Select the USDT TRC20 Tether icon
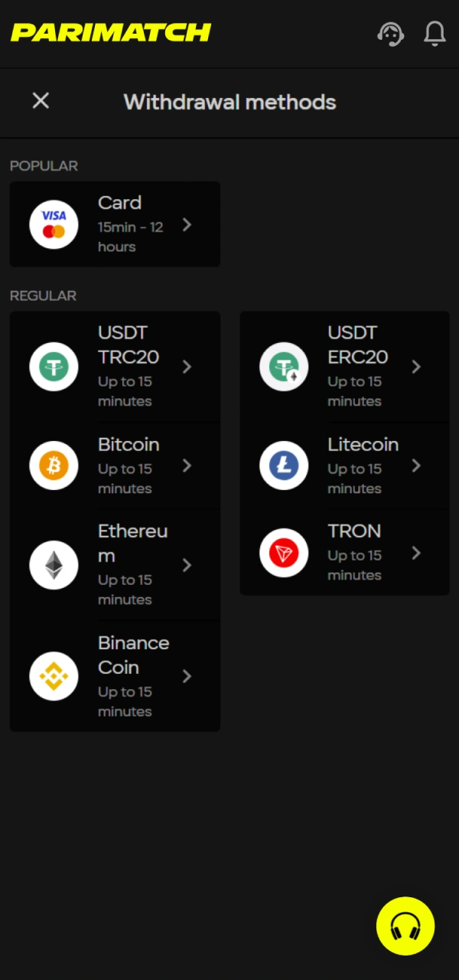The image size is (459, 980). 54,367
